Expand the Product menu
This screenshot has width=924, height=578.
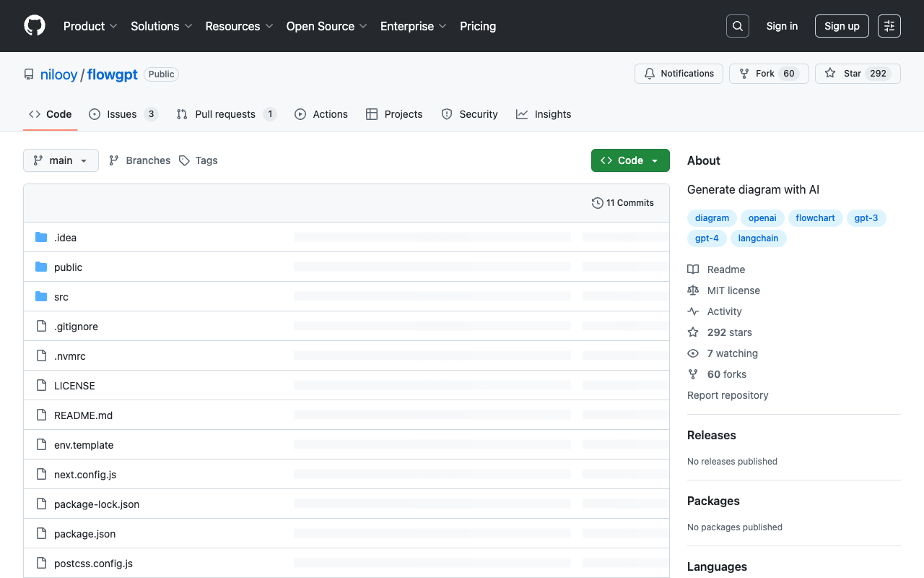(90, 26)
